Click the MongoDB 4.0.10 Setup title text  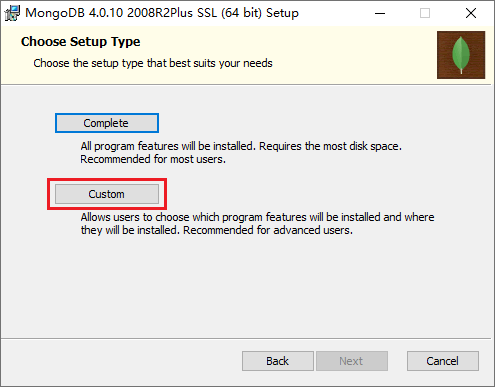coord(162,13)
